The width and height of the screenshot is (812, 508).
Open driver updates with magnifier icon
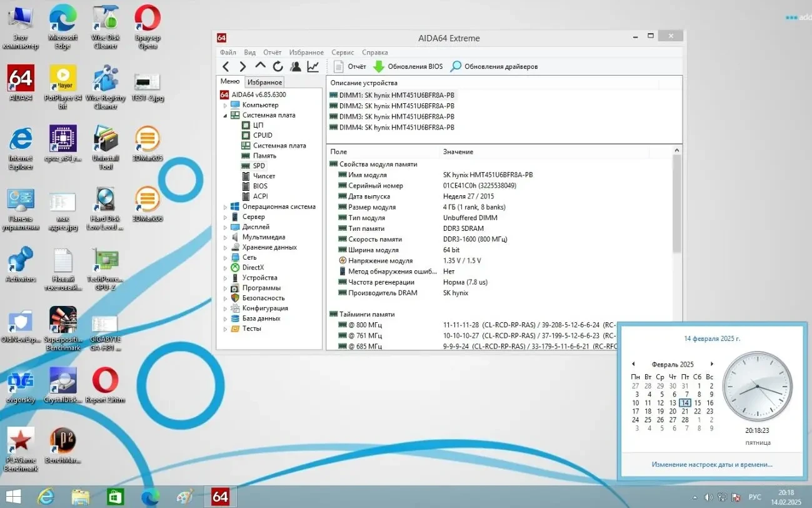point(494,66)
